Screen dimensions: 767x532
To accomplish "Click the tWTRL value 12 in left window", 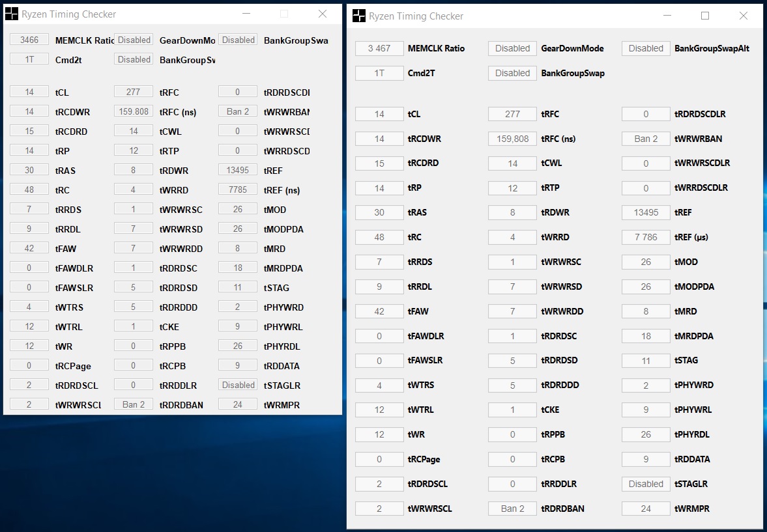I will [x=29, y=327].
